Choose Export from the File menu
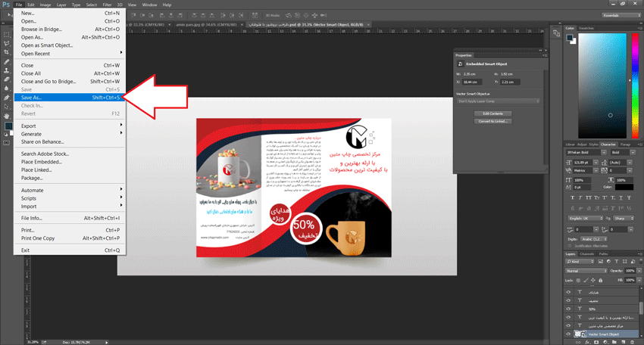644x345 pixels. [70, 126]
